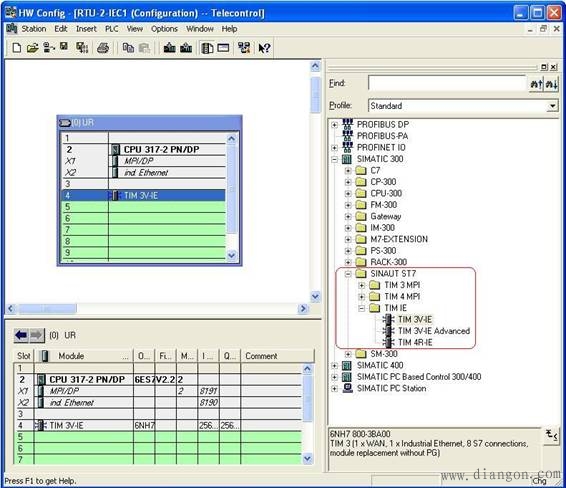This screenshot has height=488, width=566.
Task: Expand the CP-300 folder
Action: [348, 182]
